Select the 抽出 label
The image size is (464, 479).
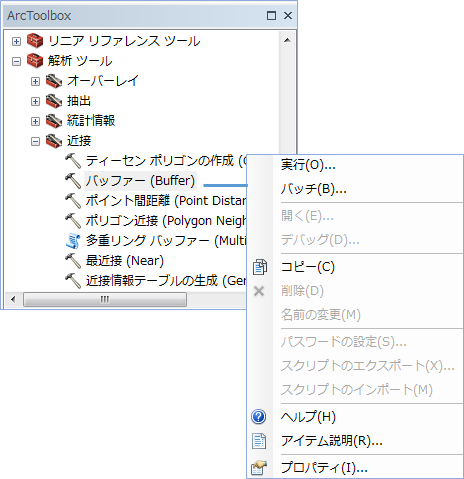click(x=79, y=101)
